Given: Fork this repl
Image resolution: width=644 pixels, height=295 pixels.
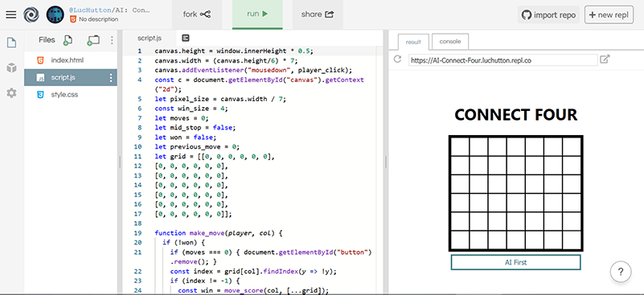Looking at the screenshot, I should coord(197,14).
